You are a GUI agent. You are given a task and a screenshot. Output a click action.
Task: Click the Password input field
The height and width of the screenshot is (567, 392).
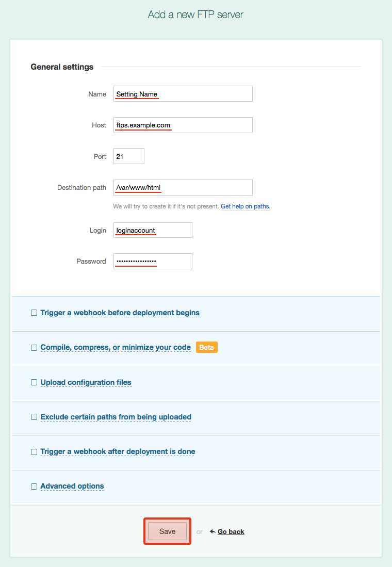tap(153, 262)
